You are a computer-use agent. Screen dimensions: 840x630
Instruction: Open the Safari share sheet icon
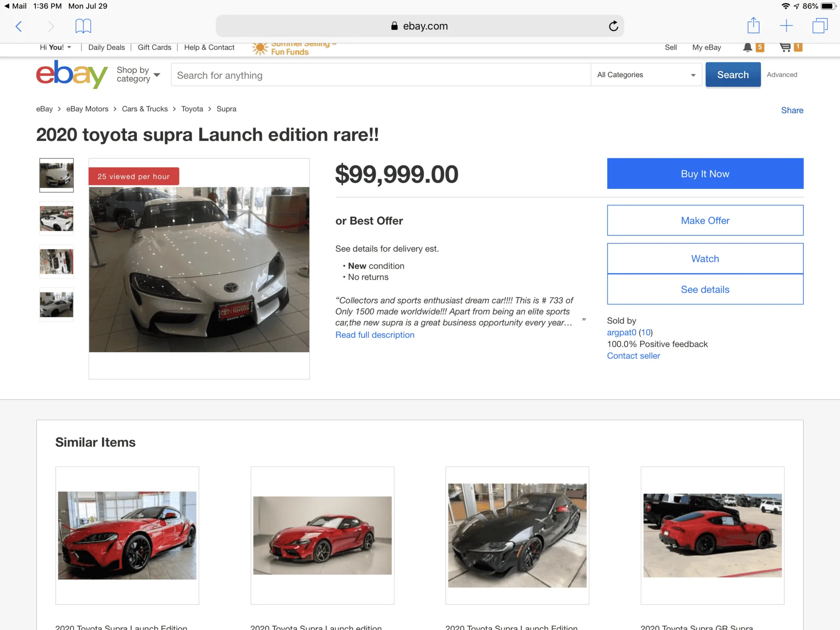pos(753,25)
